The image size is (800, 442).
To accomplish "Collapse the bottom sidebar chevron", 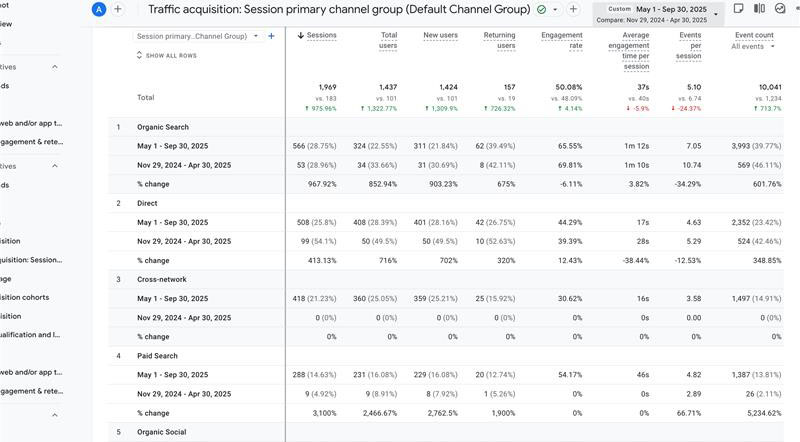I will click(54, 415).
